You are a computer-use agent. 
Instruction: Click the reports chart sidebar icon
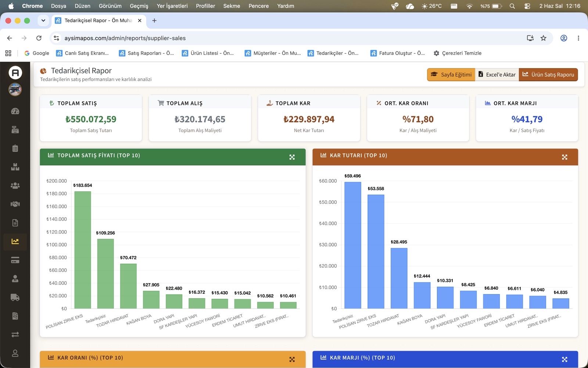(15, 241)
